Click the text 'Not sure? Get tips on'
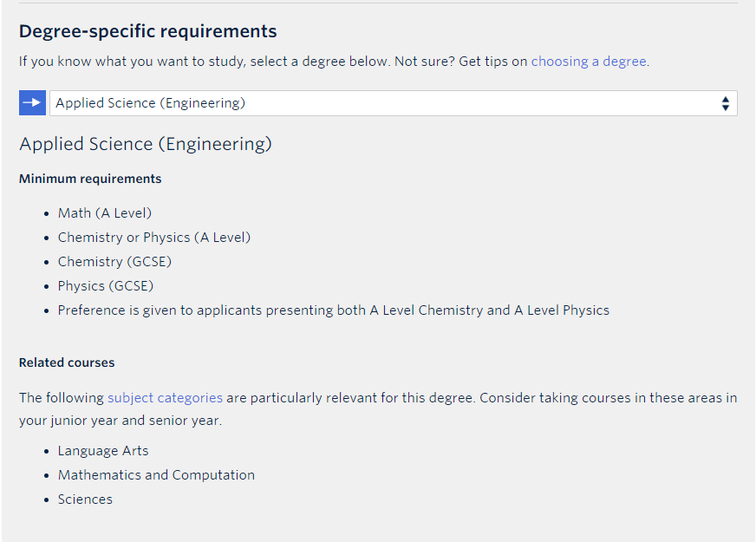The width and height of the screenshot is (756, 542). 461,62
